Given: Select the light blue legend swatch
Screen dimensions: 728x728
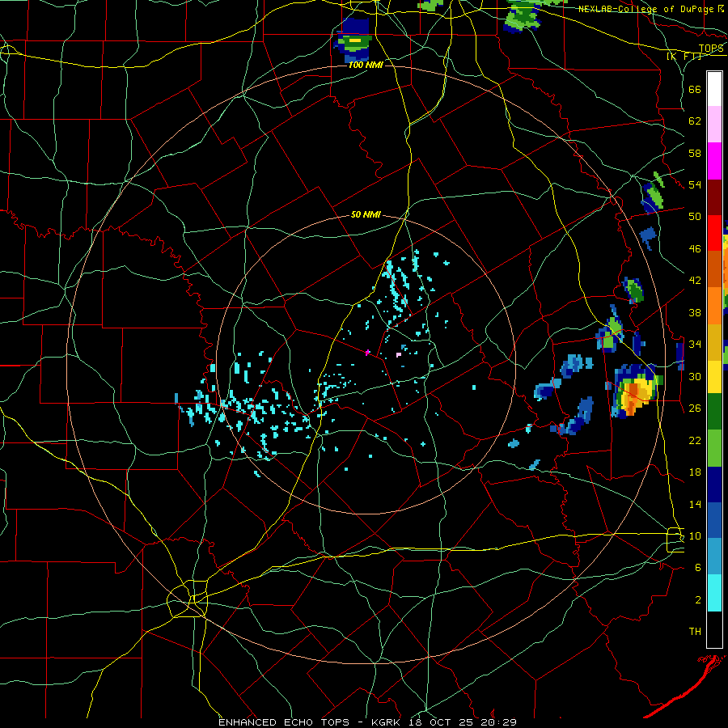Looking at the screenshot, I should click(714, 557).
